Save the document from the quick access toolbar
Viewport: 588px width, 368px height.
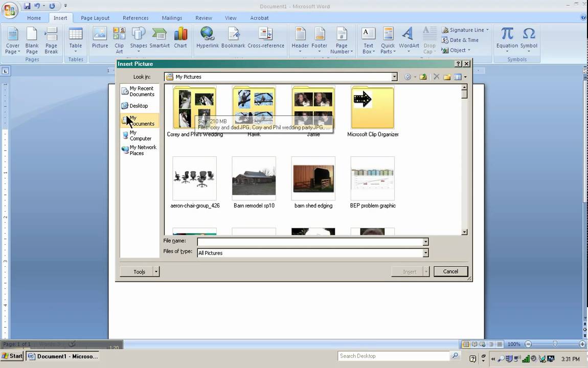[x=27, y=6]
